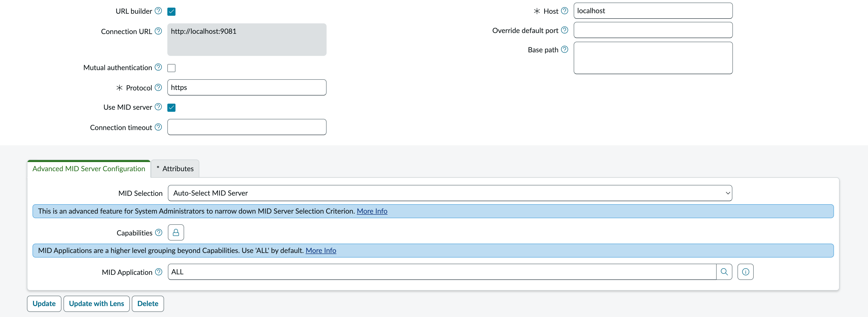868x317 pixels.
Task: Show help for Base path
Action: (564, 49)
